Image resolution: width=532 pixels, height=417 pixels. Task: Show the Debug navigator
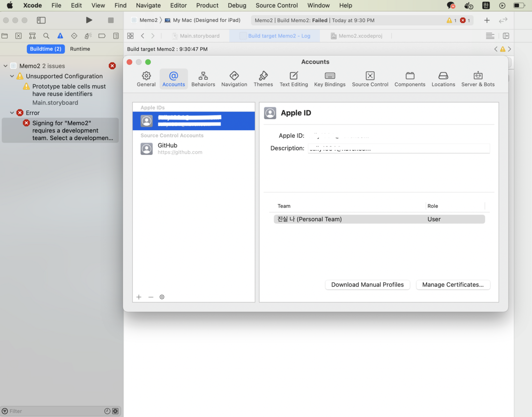(x=88, y=36)
